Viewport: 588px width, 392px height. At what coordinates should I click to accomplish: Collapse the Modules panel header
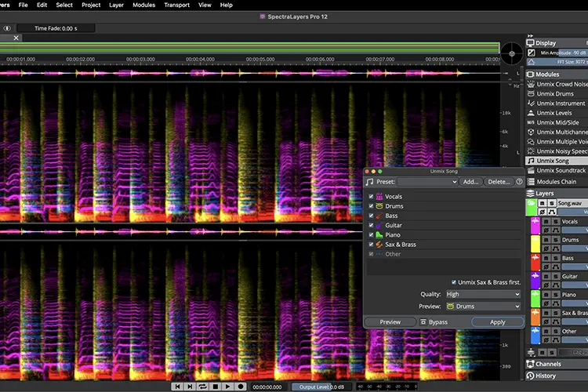557,74
